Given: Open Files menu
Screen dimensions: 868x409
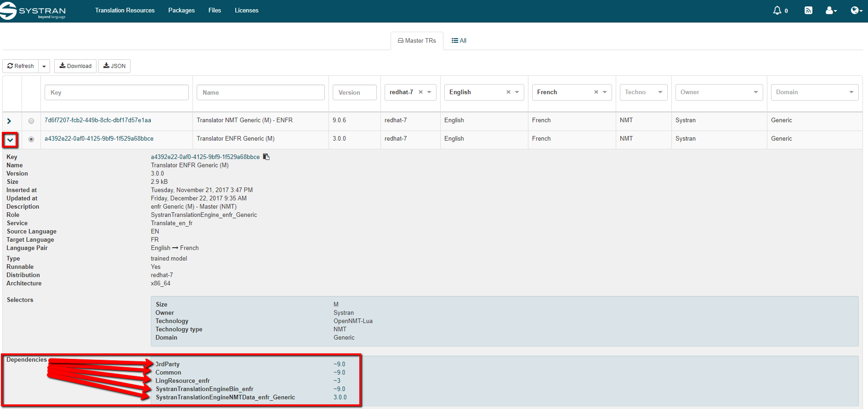Looking at the screenshot, I should coord(215,10).
